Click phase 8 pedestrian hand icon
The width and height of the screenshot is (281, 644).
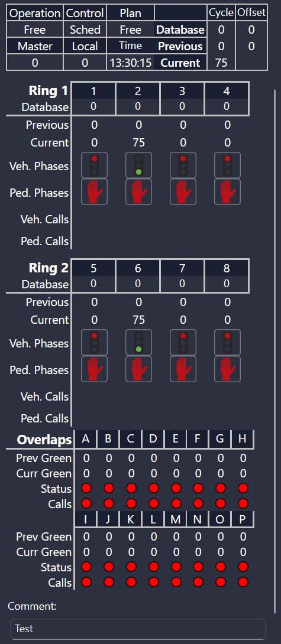pos(228,369)
